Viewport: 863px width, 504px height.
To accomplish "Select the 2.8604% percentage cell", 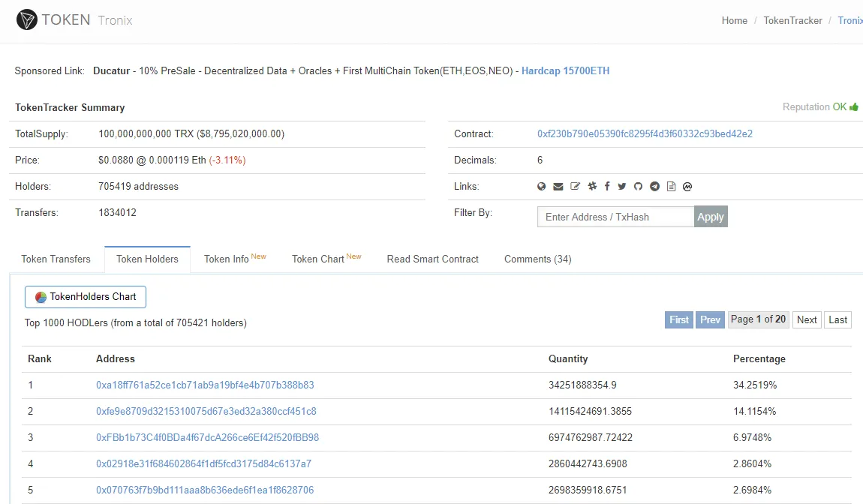I will pos(753,463).
